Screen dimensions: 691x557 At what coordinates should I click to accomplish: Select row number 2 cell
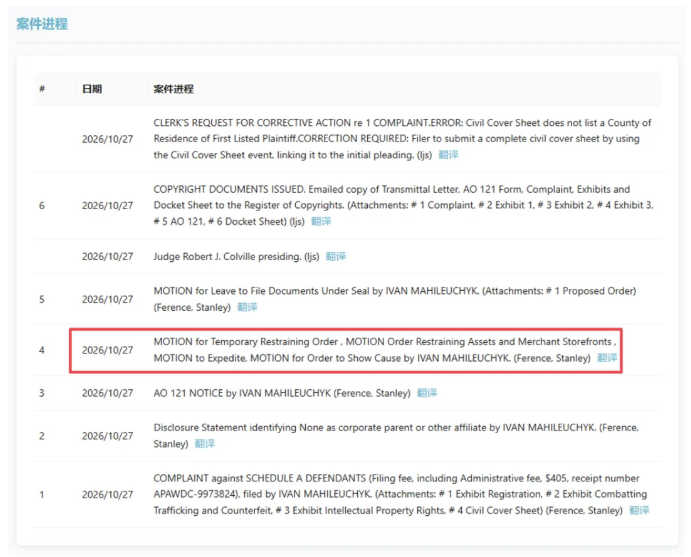pyautogui.click(x=42, y=436)
